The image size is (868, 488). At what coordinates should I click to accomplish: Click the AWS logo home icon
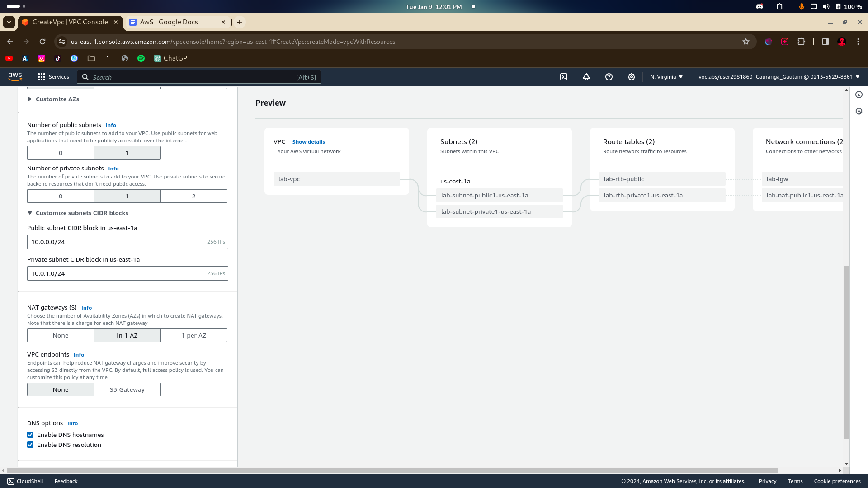tap(15, 77)
